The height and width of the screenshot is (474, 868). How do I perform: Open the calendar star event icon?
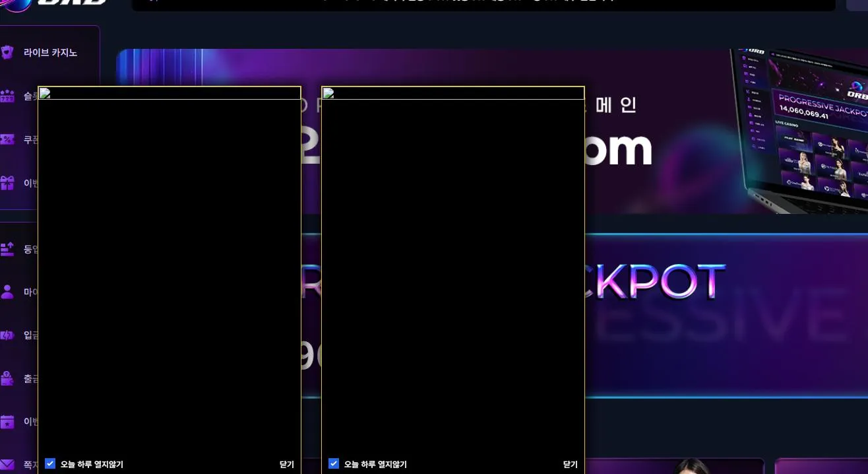point(7,422)
